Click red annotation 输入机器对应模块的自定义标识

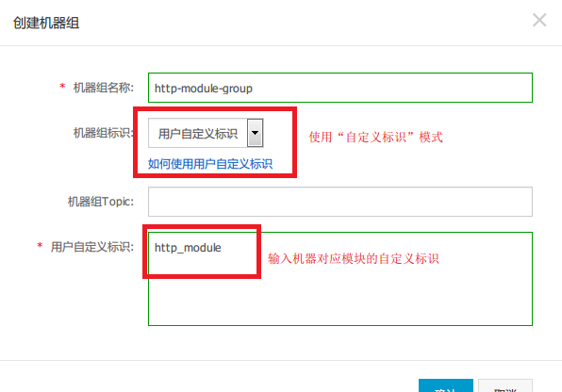354,258
